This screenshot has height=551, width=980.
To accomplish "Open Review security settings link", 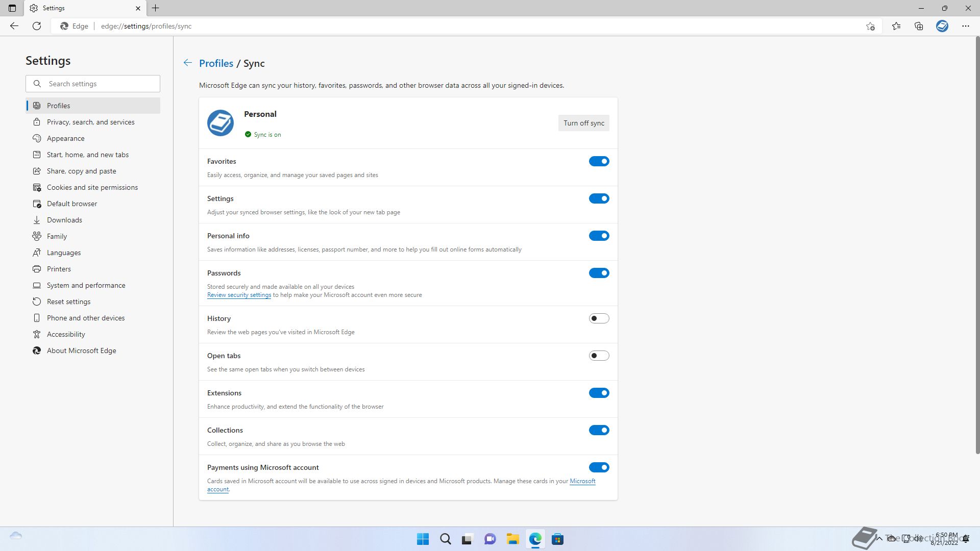I will click(x=239, y=295).
